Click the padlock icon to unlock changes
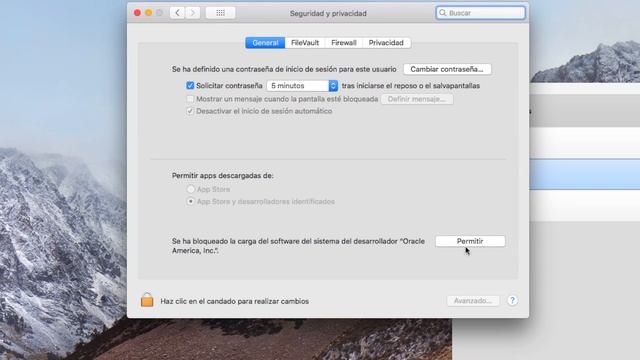The width and height of the screenshot is (640, 360). (x=147, y=300)
